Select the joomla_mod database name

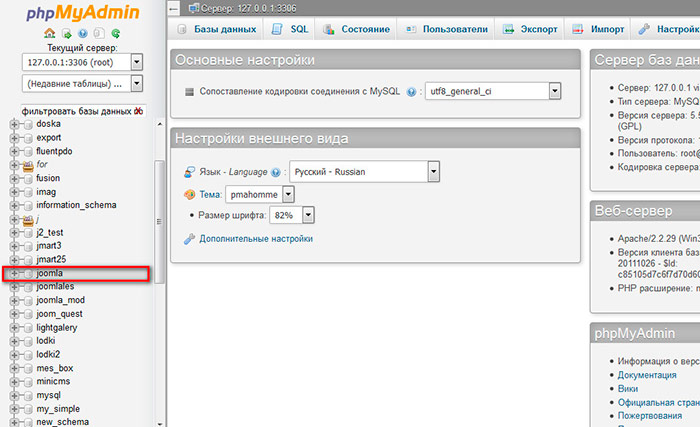(x=60, y=300)
